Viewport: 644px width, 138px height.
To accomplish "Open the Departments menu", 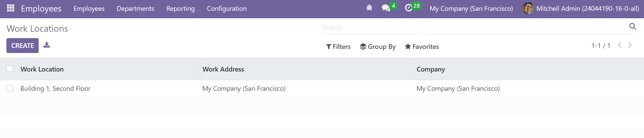I will tap(135, 8).
